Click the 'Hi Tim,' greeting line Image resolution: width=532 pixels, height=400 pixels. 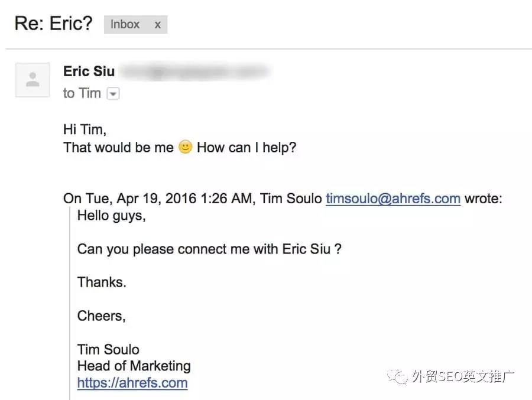pos(85,129)
